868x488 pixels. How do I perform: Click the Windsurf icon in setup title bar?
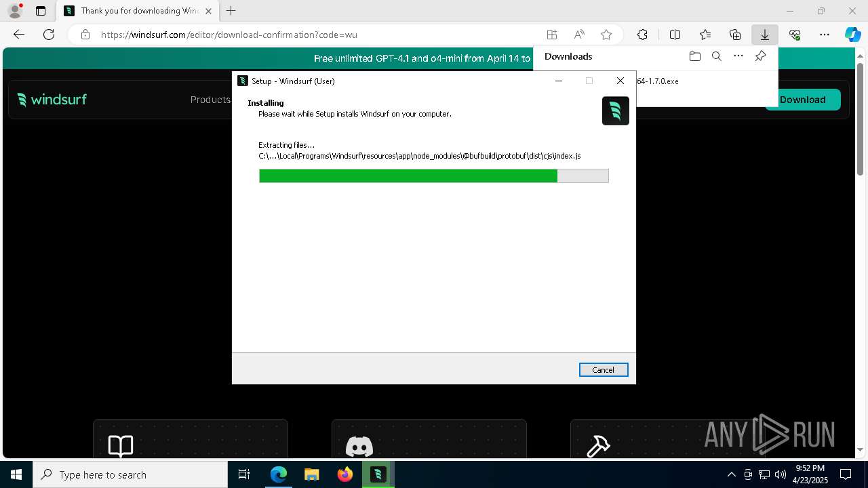point(243,81)
